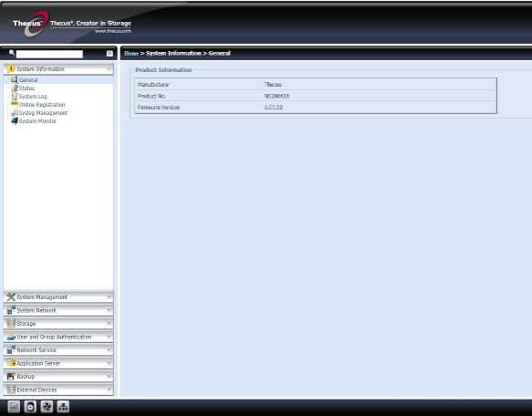This screenshot has width=532, height=416.
Task: Click the search magnifier icon
Action: coord(12,53)
